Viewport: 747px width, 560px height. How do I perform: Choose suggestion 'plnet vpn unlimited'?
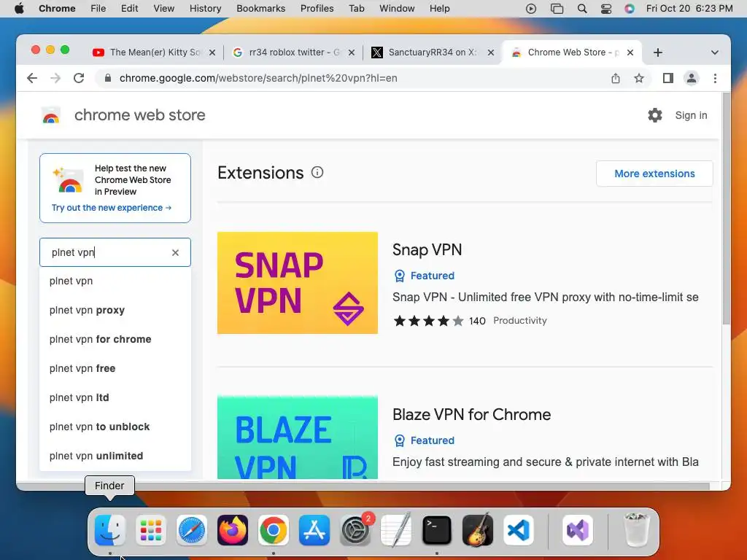pyautogui.click(x=115, y=456)
